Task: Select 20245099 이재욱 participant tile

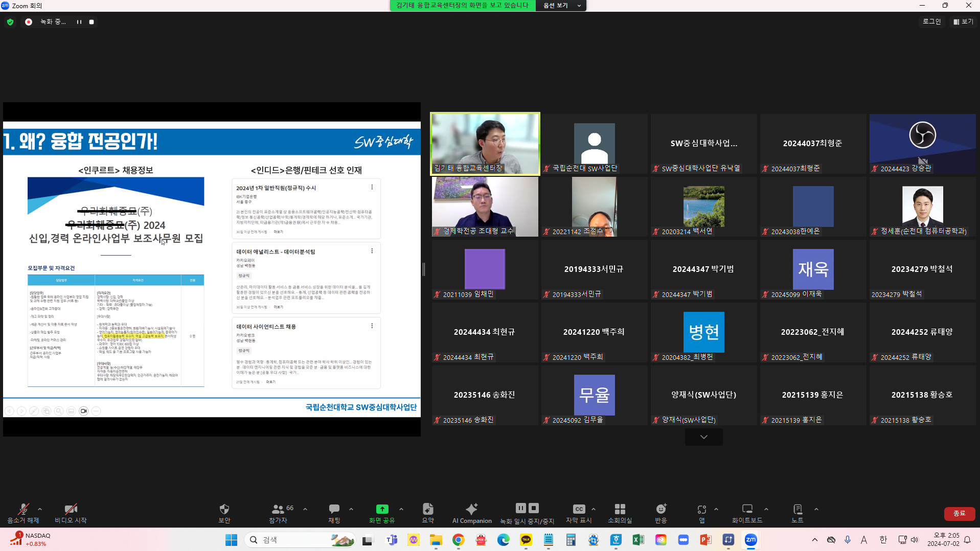Action: pyautogui.click(x=813, y=269)
